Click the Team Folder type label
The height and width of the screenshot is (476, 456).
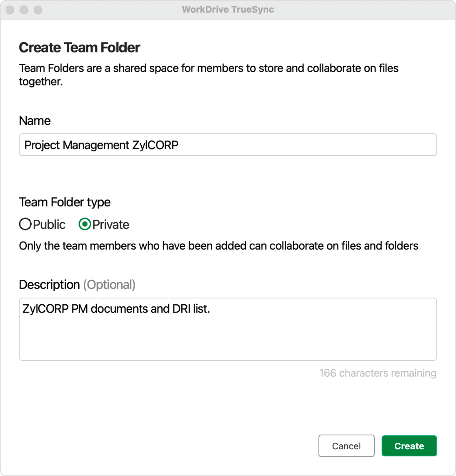pos(65,202)
